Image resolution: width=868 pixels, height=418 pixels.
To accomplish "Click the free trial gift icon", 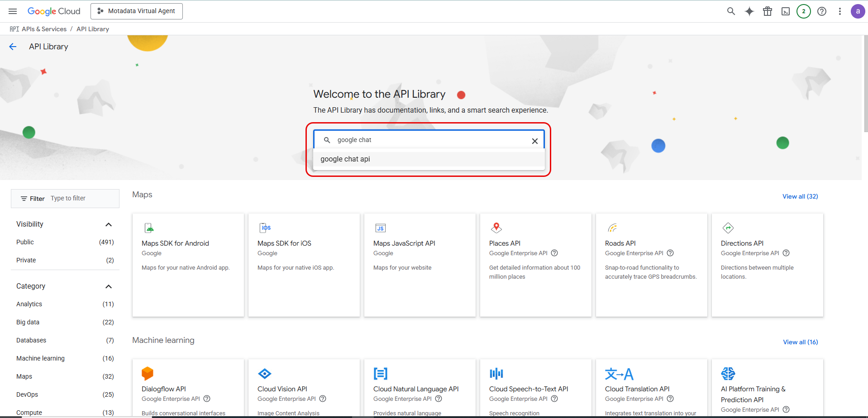I will (768, 11).
